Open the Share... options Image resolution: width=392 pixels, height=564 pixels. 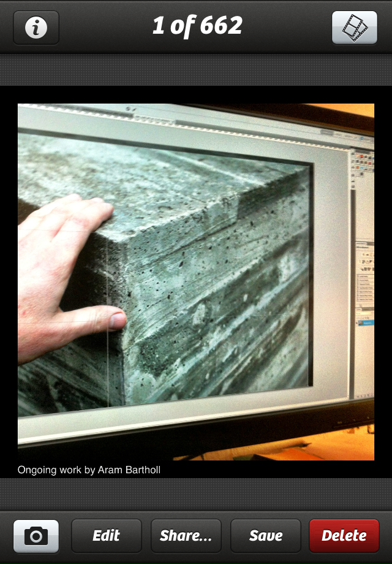click(x=186, y=536)
